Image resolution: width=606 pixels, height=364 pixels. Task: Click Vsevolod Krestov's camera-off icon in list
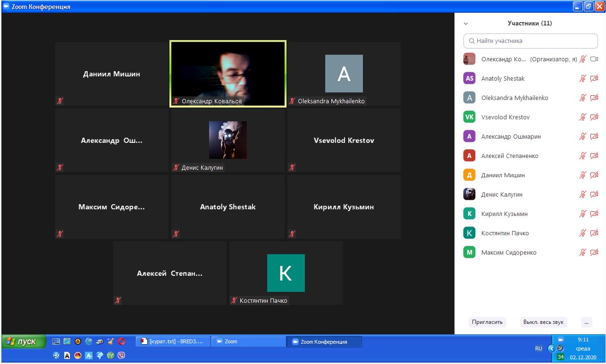click(594, 117)
